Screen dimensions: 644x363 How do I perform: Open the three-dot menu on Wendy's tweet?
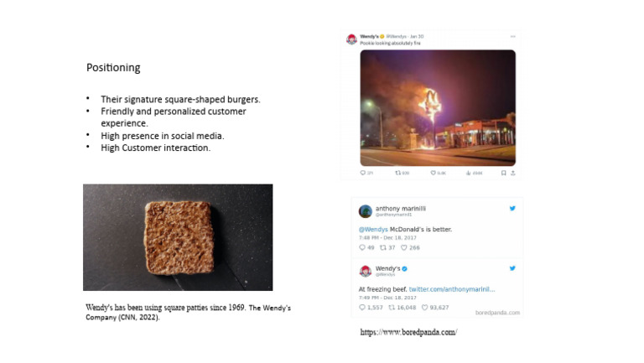(512, 37)
